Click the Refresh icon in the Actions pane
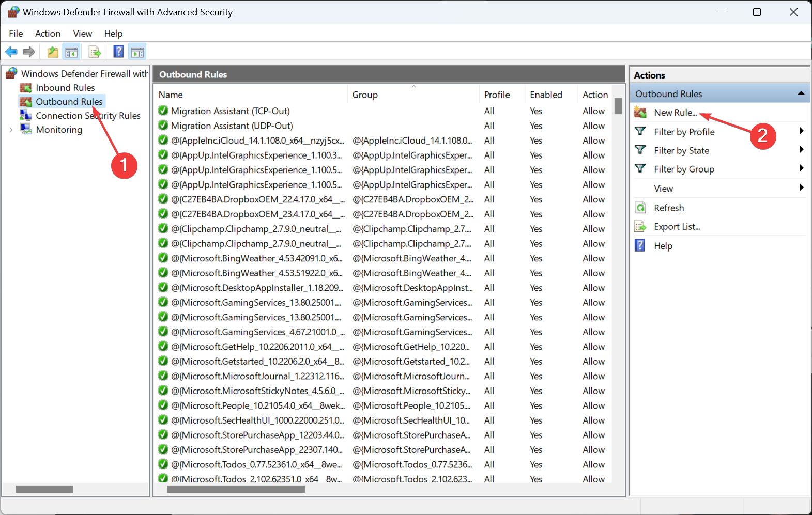 click(x=640, y=208)
